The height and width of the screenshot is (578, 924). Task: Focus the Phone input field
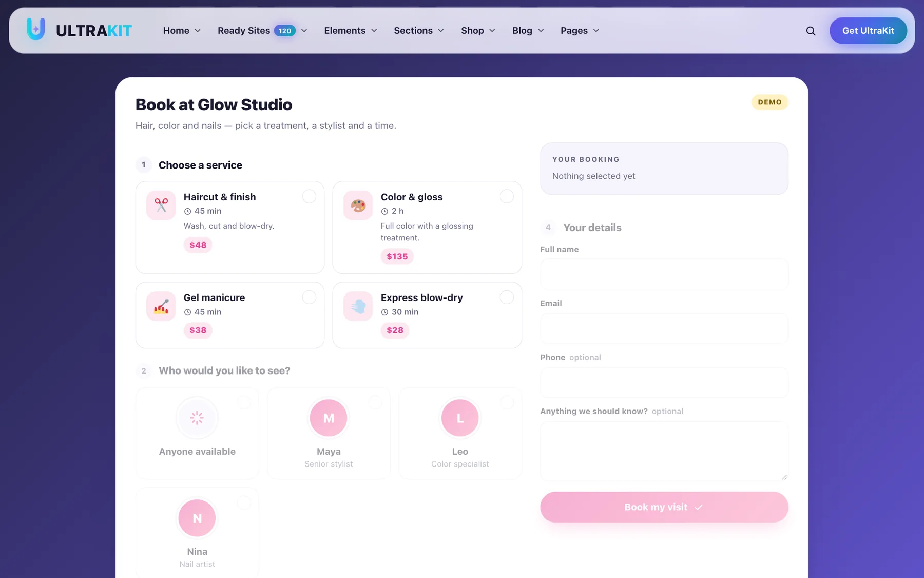(x=664, y=382)
